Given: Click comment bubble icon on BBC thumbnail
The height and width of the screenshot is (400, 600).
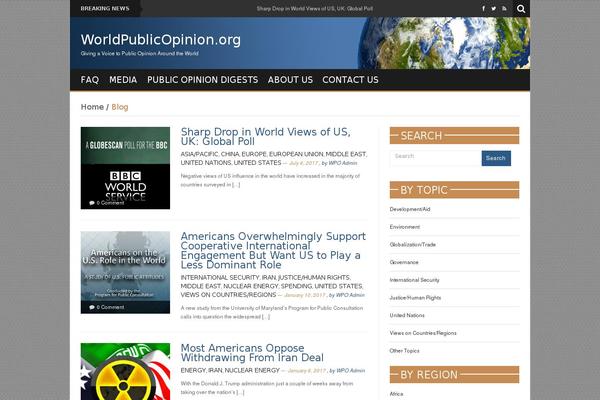Looking at the screenshot, I should (92, 203).
